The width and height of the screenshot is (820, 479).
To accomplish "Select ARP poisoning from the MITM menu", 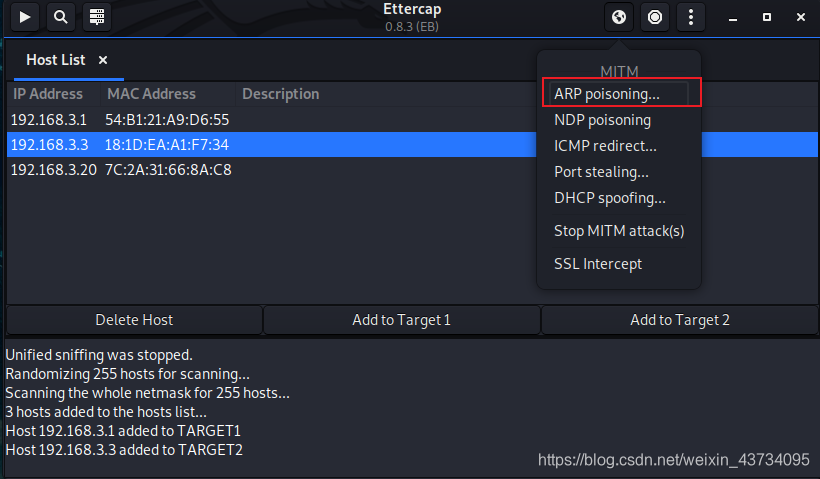I will 607,94.
